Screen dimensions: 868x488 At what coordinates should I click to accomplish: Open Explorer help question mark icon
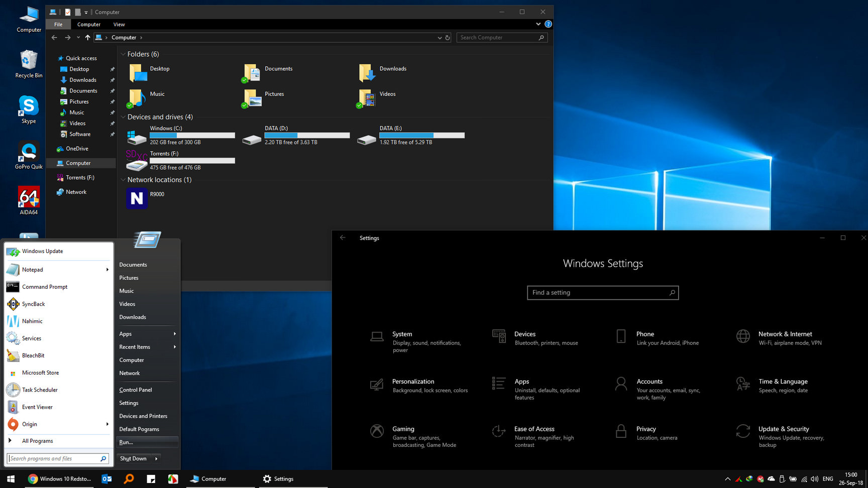(x=549, y=24)
